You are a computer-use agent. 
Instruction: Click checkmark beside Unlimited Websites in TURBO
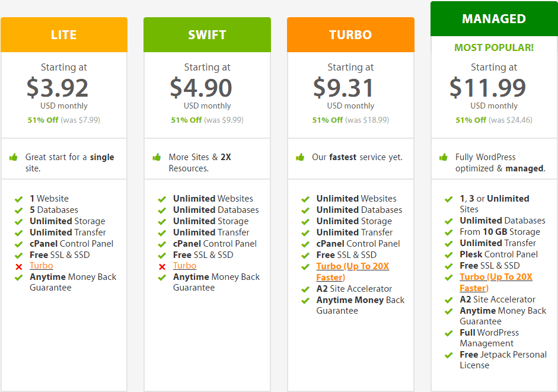coord(305,199)
